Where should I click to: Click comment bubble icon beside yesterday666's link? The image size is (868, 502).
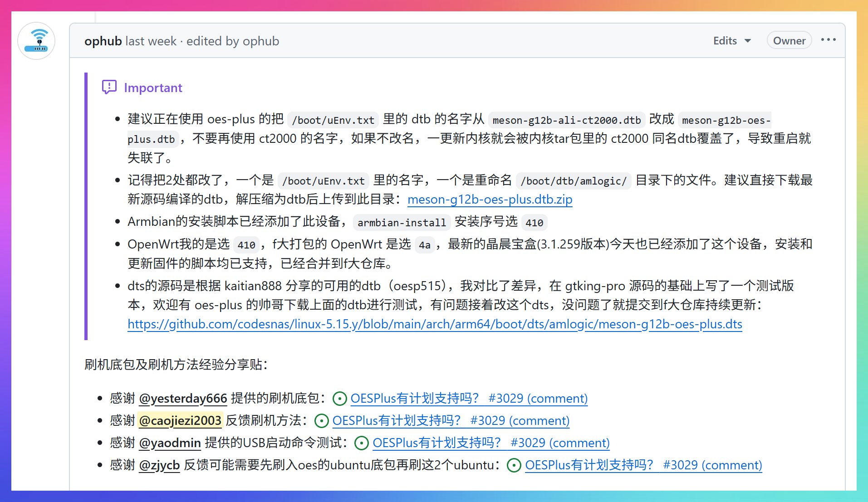339,398
